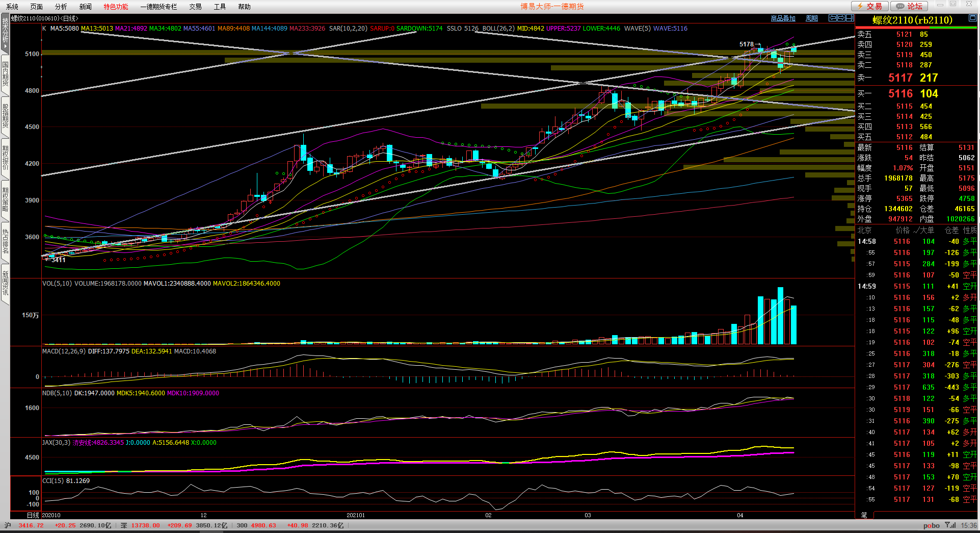Click the back arrow navigation icon

pos(832,18)
